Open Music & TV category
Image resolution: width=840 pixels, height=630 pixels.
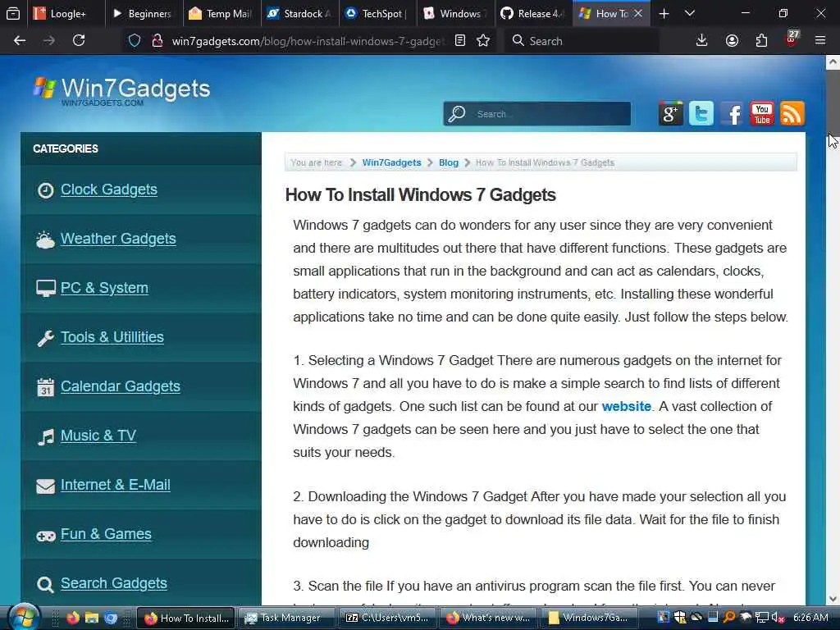[98, 436]
